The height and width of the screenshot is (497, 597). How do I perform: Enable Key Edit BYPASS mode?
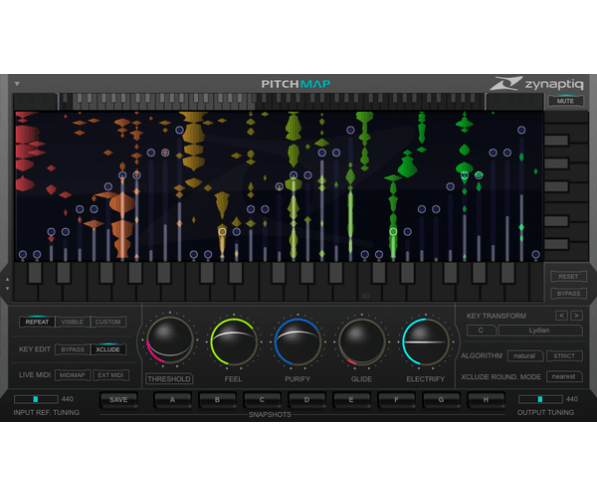click(x=72, y=349)
